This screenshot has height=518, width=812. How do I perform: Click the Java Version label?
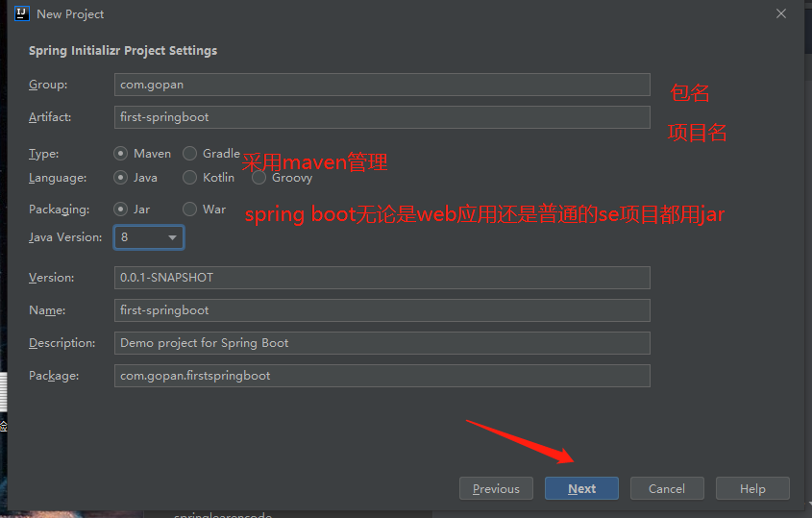[x=65, y=237]
